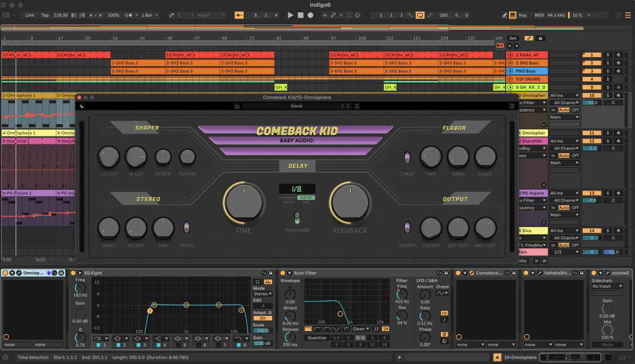Image resolution: width=635 pixels, height=364 pixels.
Task: Open the Sidechain No Input dropdown
Action: [x=607, y=286]
